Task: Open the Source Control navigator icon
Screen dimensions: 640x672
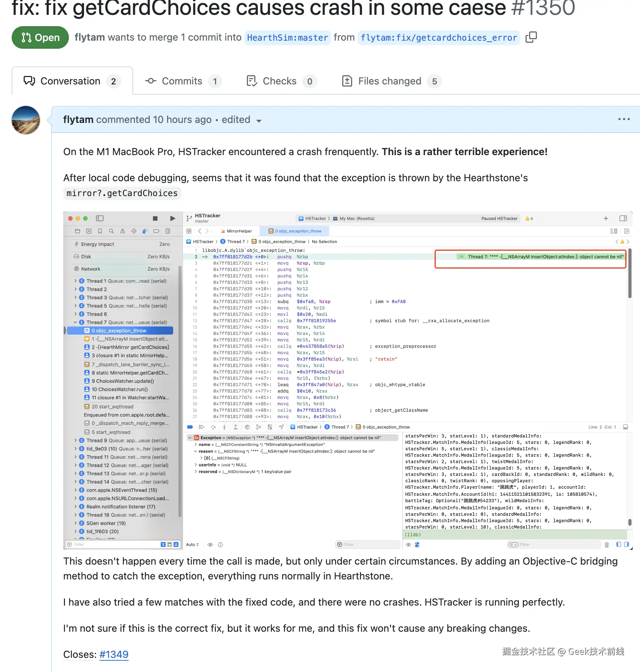Action: 89,231
